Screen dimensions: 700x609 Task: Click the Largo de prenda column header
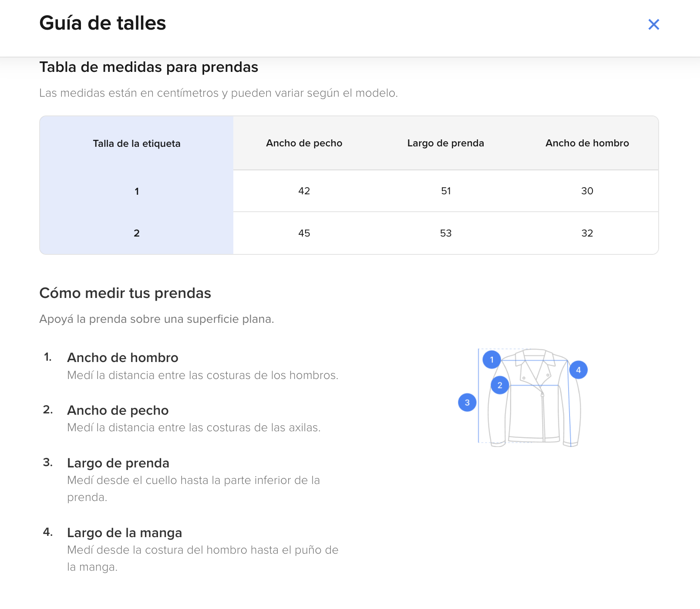445,143
